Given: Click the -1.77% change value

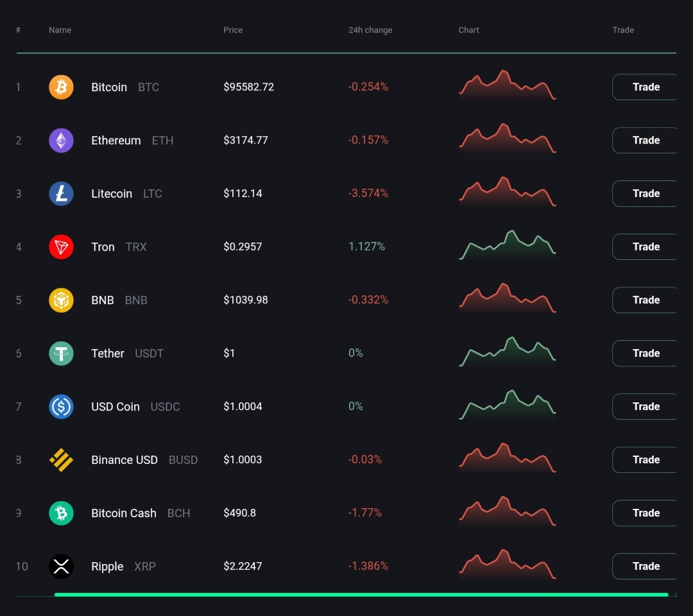Looking at the screenshot, I should coord(364,513).
